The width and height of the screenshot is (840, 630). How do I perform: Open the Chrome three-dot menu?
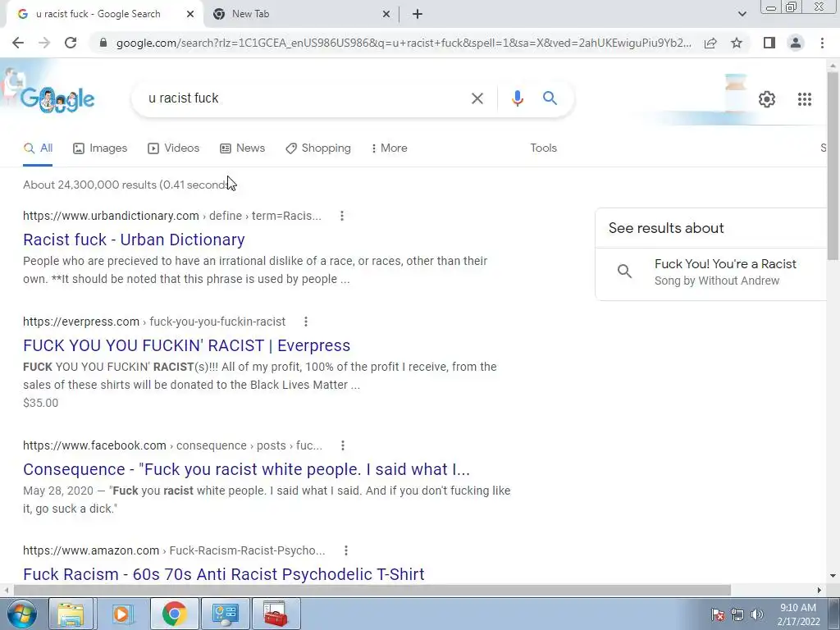pos(822,43)
